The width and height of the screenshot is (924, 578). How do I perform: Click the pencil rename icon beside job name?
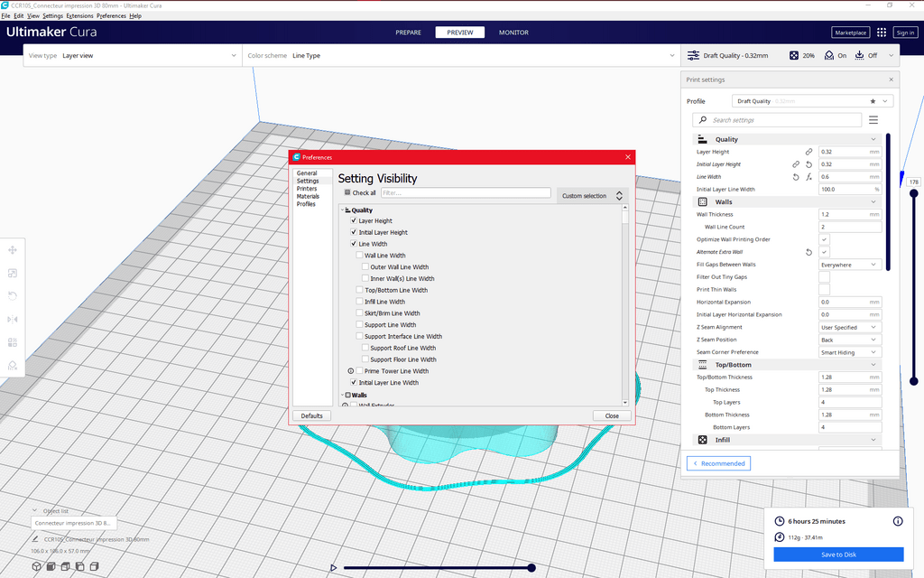pos(35,539)
